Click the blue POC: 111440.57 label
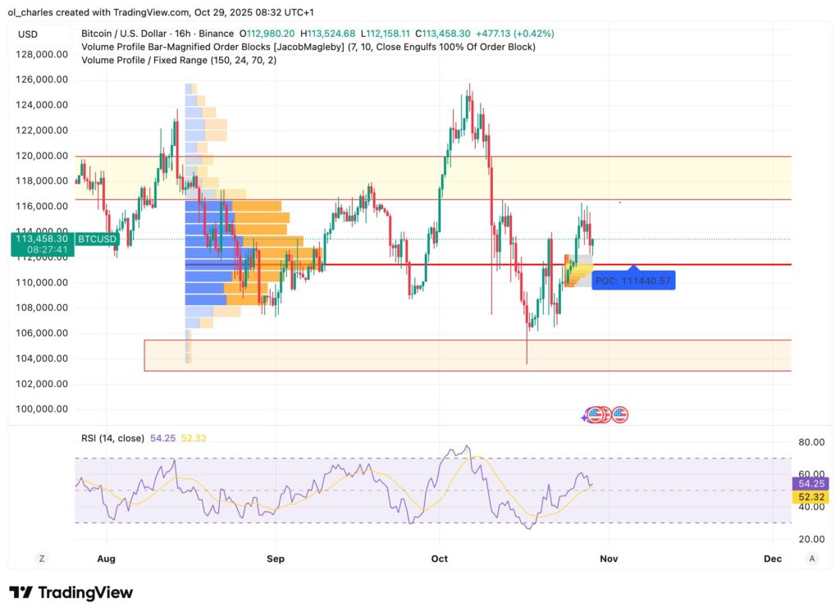This screenshot has width=840, height=616. point(633,281)
